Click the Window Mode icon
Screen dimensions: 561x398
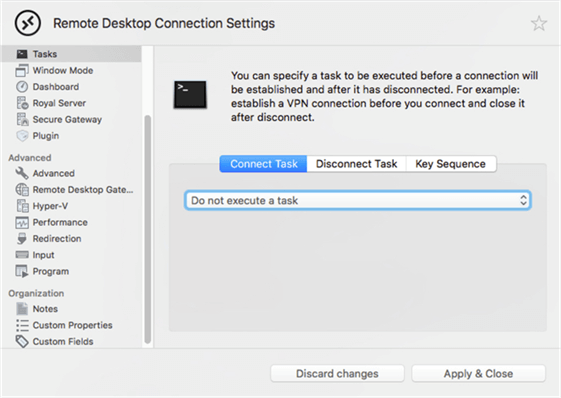pos(22,71)
